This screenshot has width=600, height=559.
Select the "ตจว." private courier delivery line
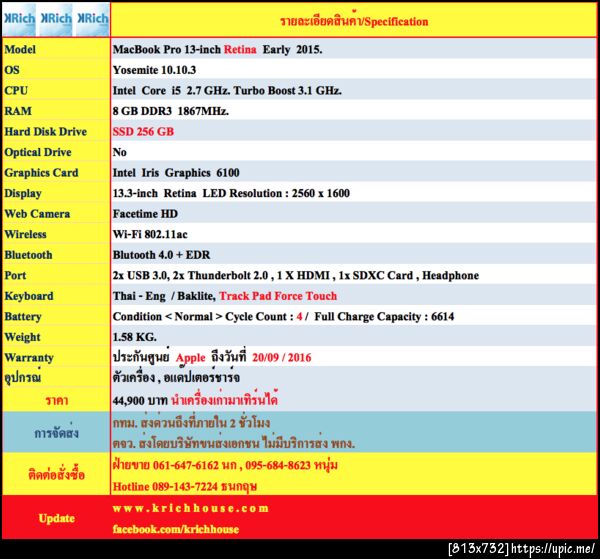[233, 443]
